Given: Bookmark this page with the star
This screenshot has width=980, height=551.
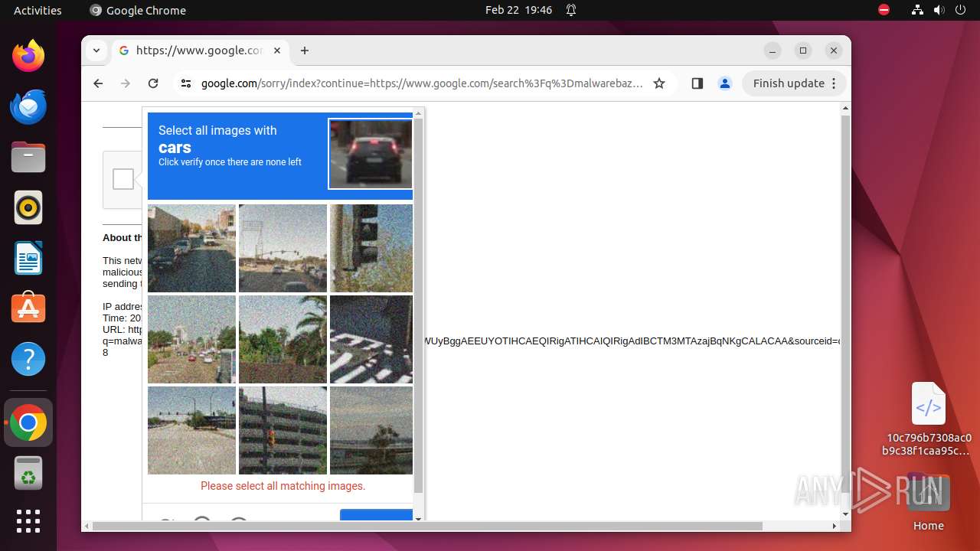Looking at the screenshot, I should click(x=659, y=83).
